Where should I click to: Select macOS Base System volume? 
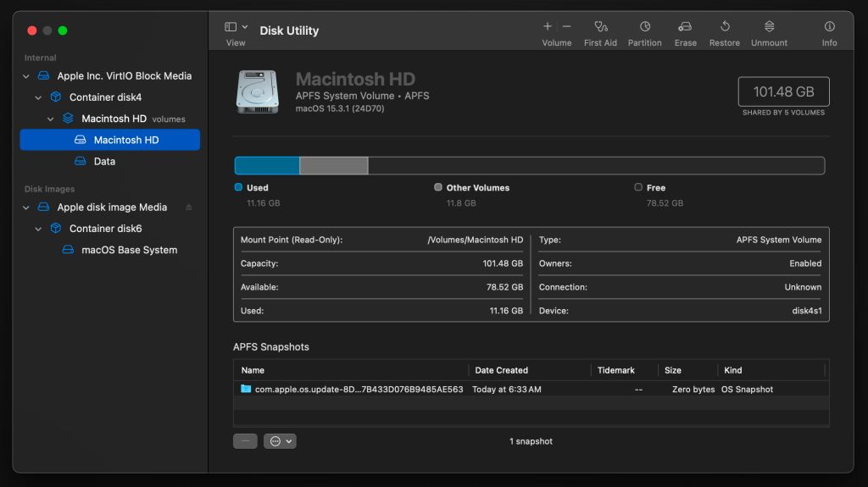tap(129, 251)
